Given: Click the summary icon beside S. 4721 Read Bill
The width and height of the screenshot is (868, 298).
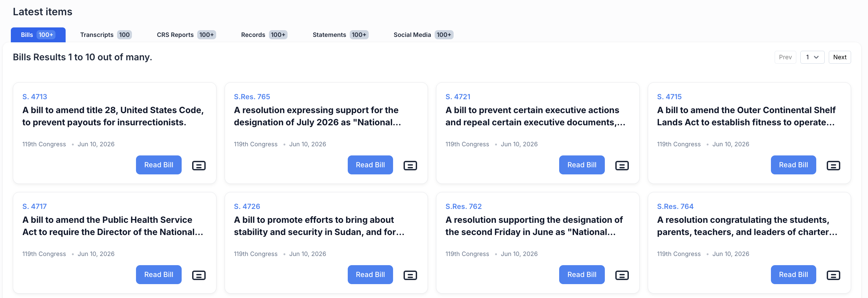Looking at the screenshot, I should pos(622,166).
